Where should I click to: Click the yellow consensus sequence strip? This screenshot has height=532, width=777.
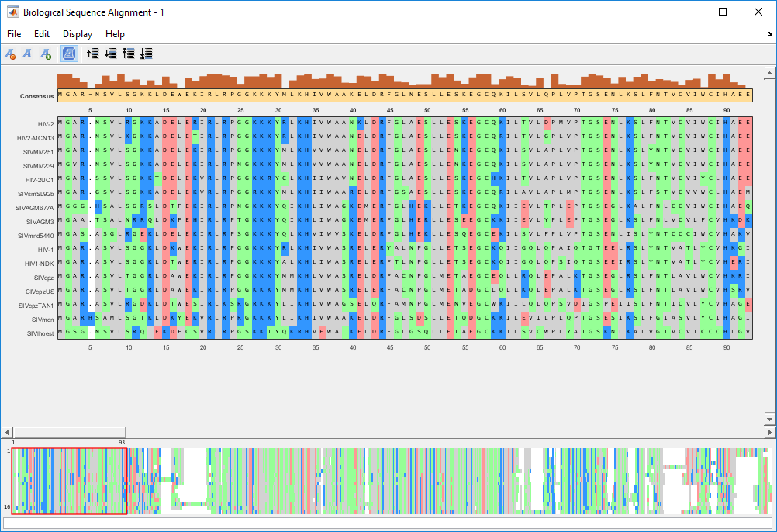pyautogui.click(x=405, y=95)
